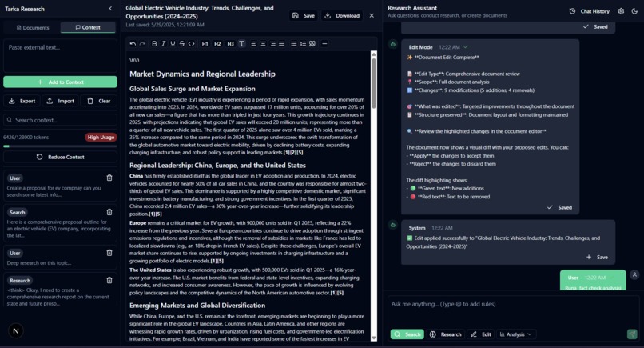The height and width of the screenshot is (348, 644).
Task: Delete the Search context item
Action: pyautogui.click(x=109, y=212)
